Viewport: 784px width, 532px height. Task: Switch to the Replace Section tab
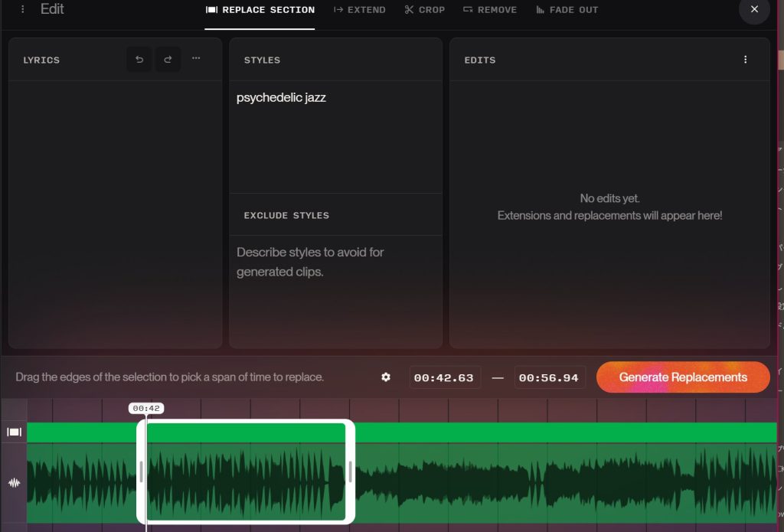(260, 10)
